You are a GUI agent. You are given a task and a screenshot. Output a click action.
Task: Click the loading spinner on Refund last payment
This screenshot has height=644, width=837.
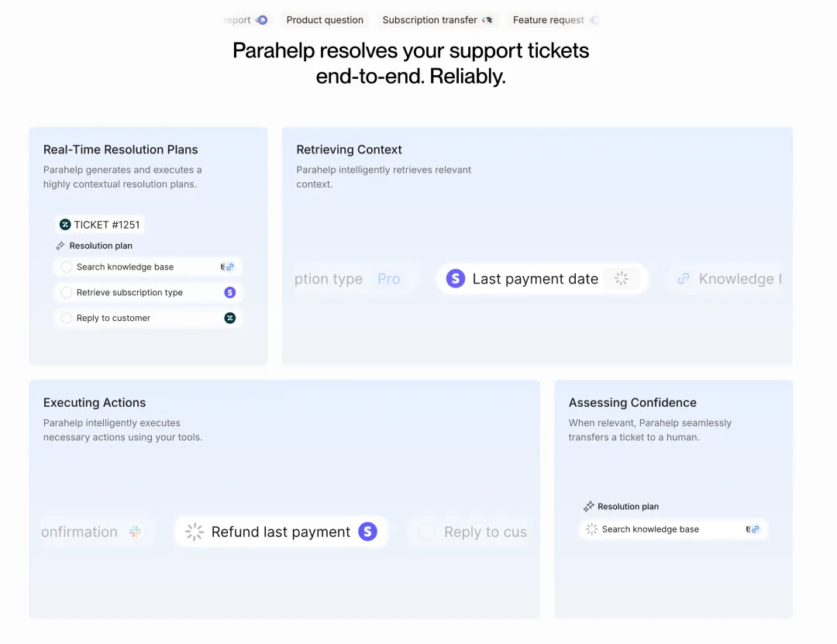[x=195, y=532]
